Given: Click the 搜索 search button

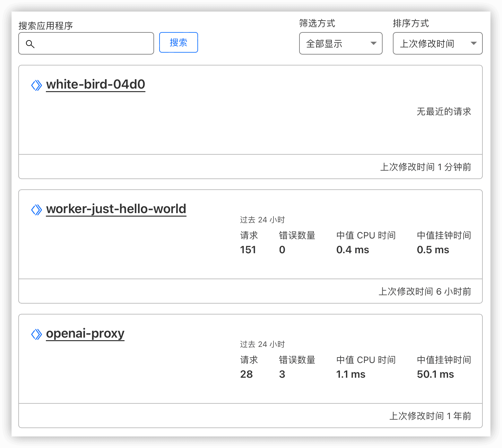Looking at the screenshot, I should coord(178,42).
